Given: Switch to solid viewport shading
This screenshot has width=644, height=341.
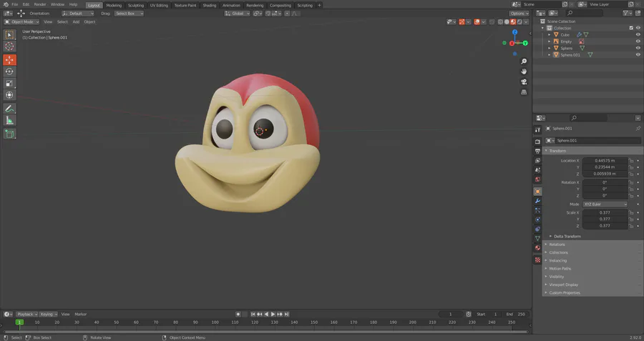Looking at the screenshot, I should (507, 21).
